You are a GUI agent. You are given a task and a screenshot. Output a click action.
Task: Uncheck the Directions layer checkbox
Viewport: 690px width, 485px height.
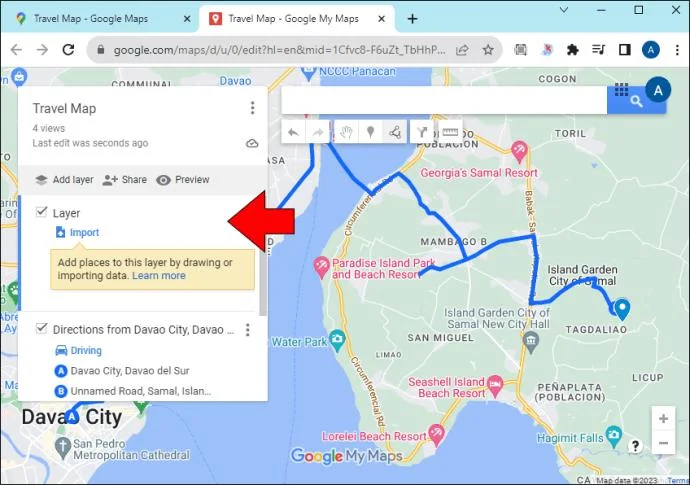41,328
